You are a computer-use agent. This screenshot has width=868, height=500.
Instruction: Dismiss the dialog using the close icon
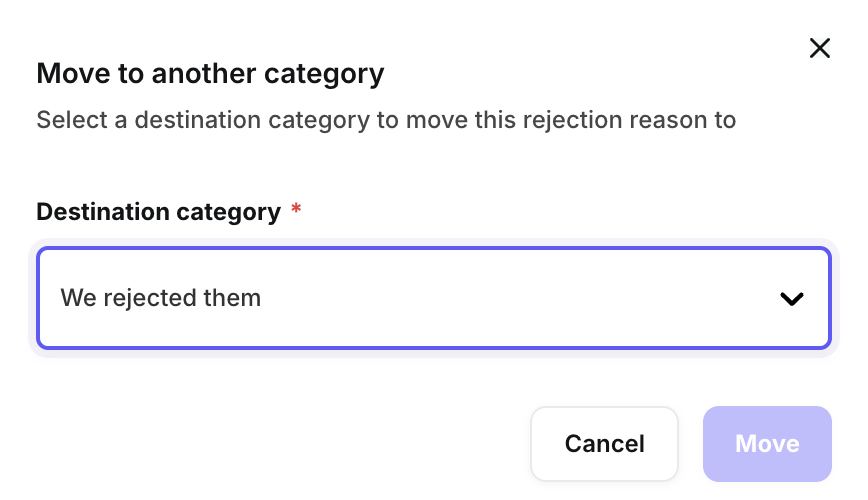click(x=820, y=48)
